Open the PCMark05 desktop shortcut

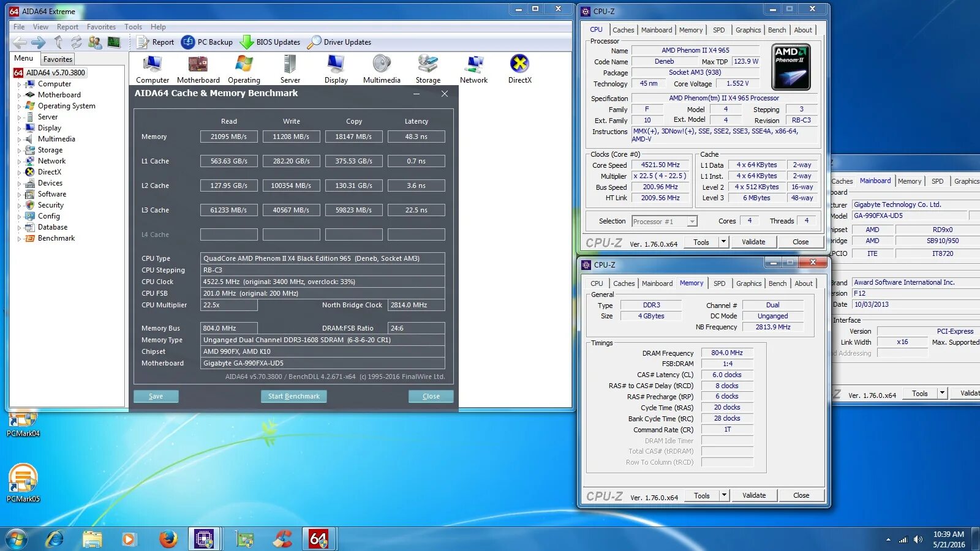pos(23,484)
